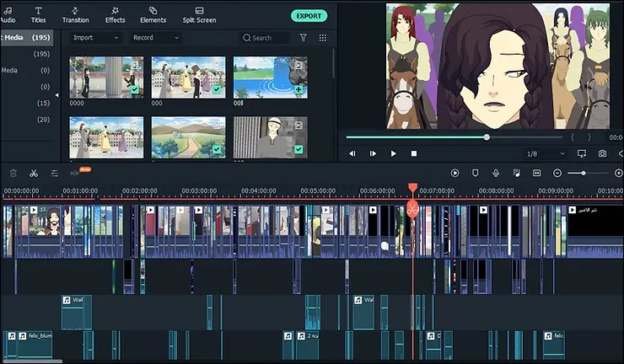Open the Import dropdown
This screenshot has width=624, height=364.
pos(96,38)
